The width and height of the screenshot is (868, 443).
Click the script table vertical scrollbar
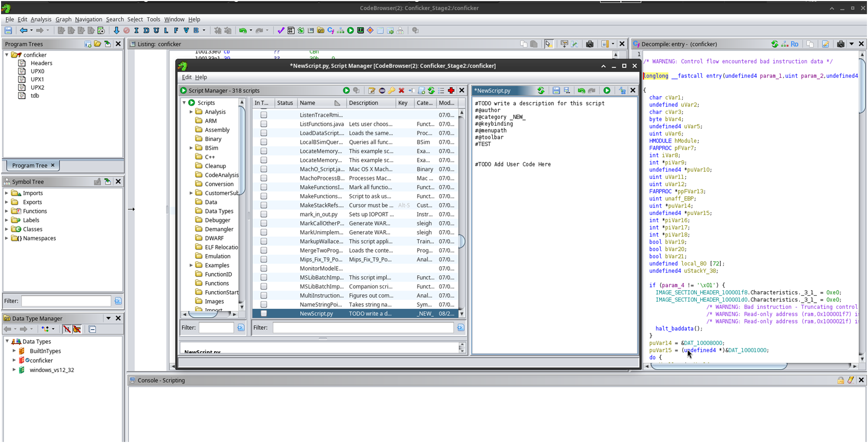pos(461,212)
